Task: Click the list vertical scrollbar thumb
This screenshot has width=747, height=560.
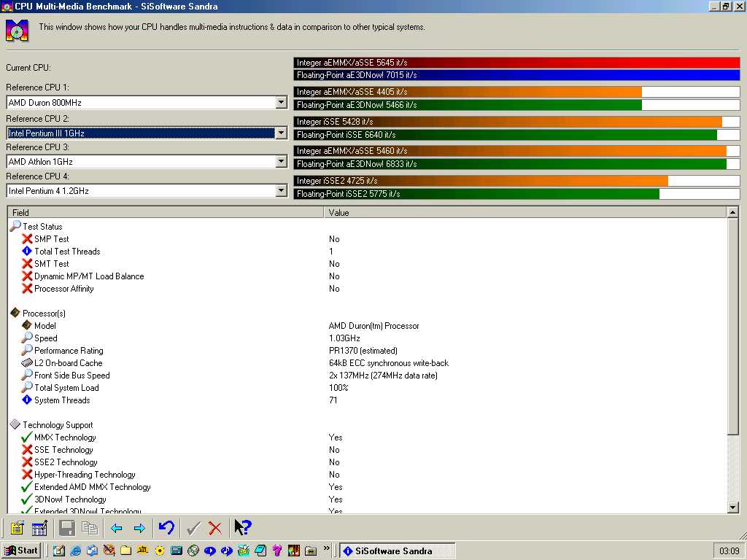Action: pyautogui.click(x=732, y=326)
